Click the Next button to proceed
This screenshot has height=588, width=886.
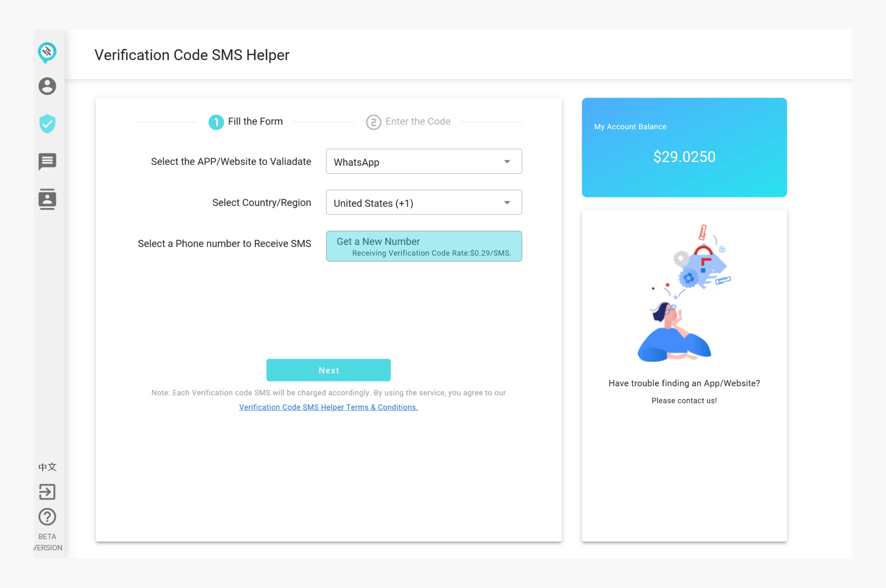click(329, 369)
